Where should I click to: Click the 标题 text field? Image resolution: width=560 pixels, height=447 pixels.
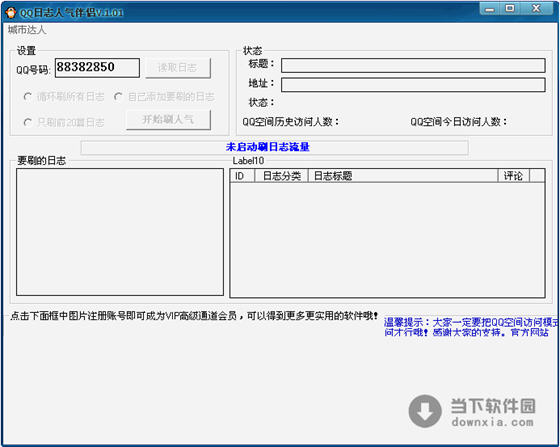click(x=413, y=66)
